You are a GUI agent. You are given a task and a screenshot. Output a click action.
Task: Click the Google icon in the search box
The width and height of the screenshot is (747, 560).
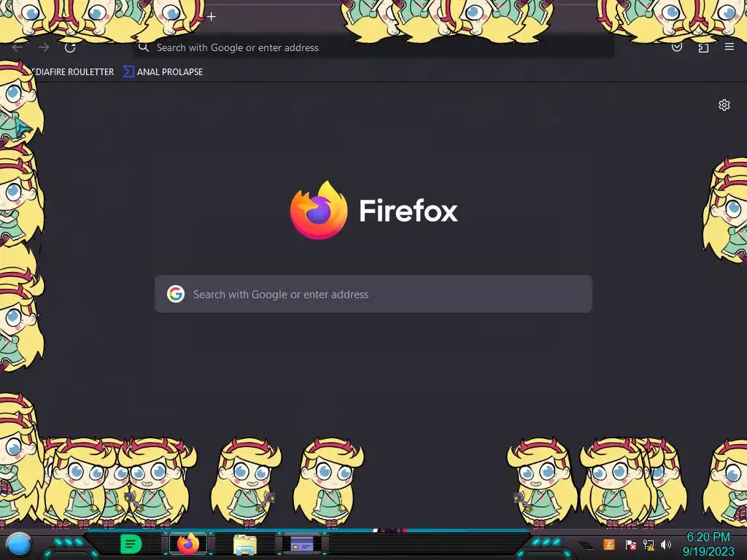point(176,294)
